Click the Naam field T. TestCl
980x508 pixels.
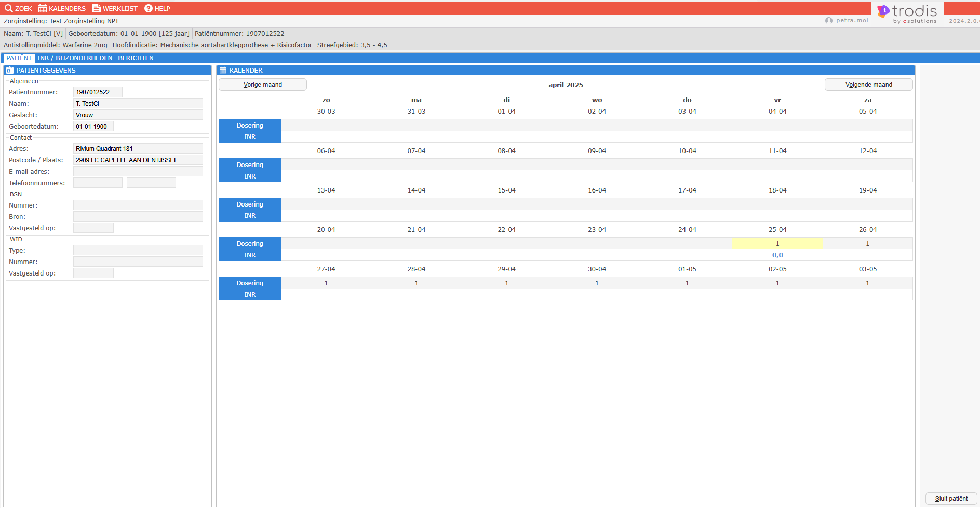click(x=138, y=103)
